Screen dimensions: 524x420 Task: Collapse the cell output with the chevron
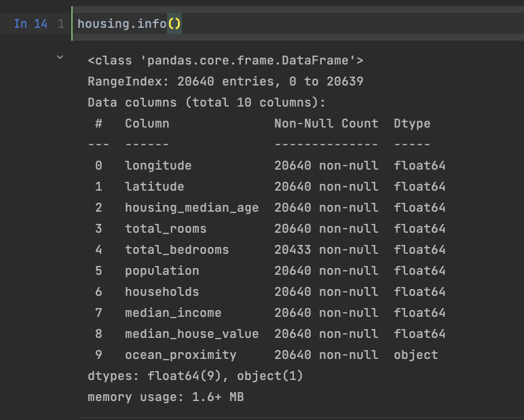pos(60,58)
